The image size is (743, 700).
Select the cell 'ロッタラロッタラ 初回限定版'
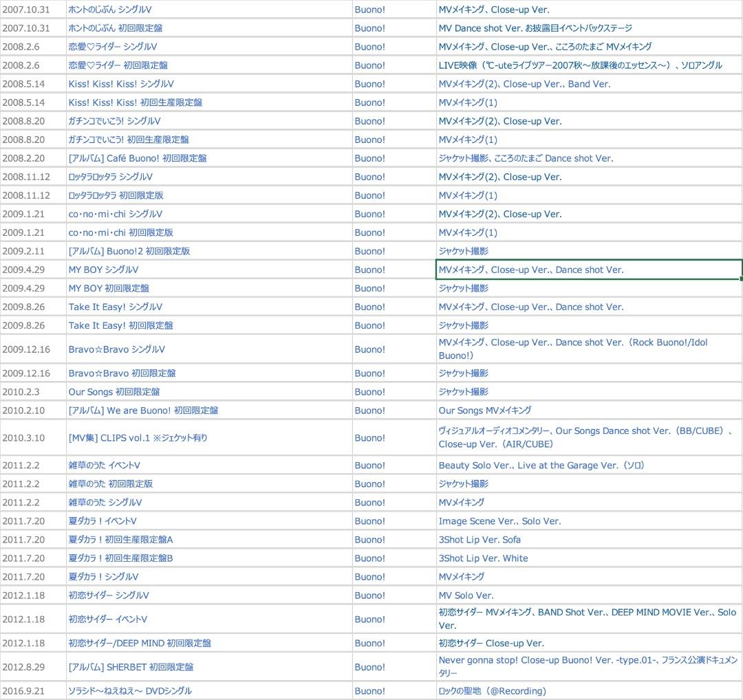[x=209, y=195]
